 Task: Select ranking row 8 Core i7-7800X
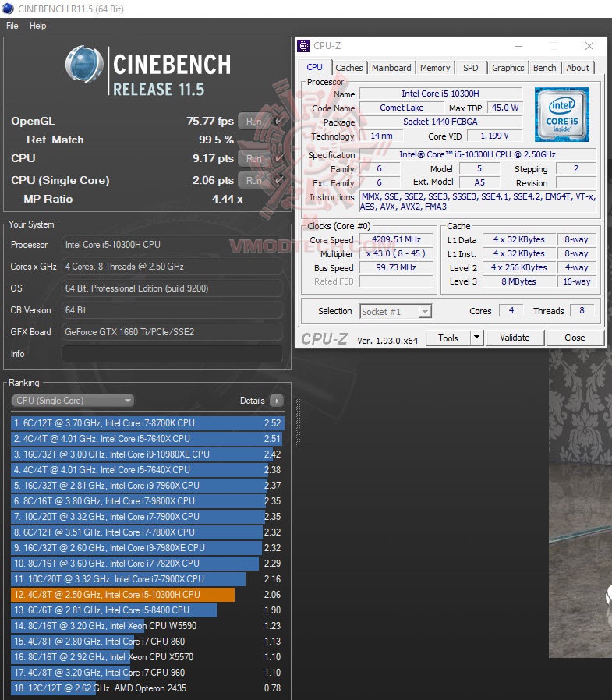click(x=147, y=532)
